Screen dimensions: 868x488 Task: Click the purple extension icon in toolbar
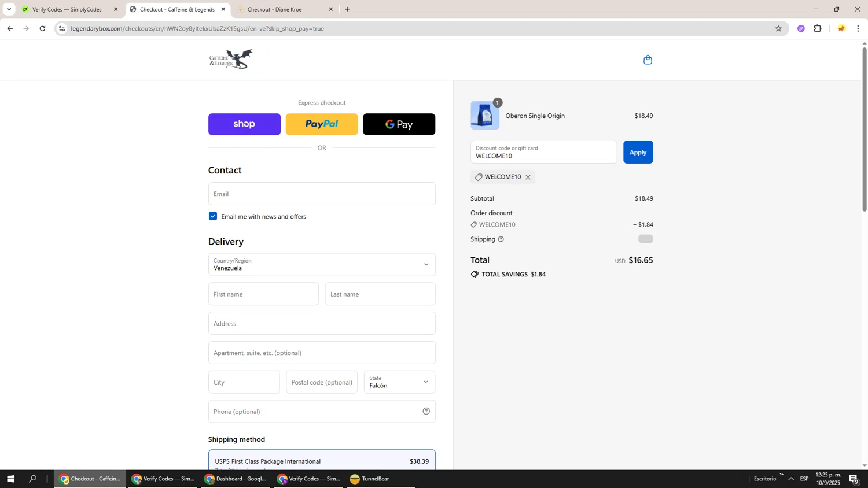pos(801,28)
